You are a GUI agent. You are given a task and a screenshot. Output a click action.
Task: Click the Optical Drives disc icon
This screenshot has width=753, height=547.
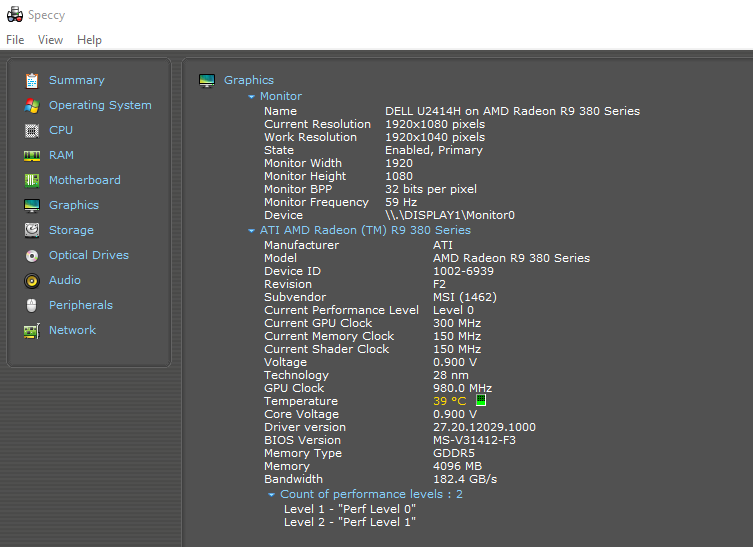click(32, 255)
